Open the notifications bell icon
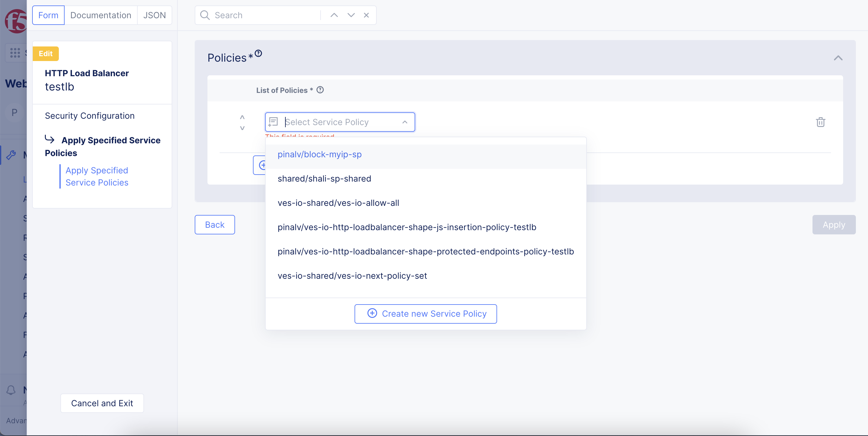The width and height of the screenshot is (868, 436). [x=11, y=390]
